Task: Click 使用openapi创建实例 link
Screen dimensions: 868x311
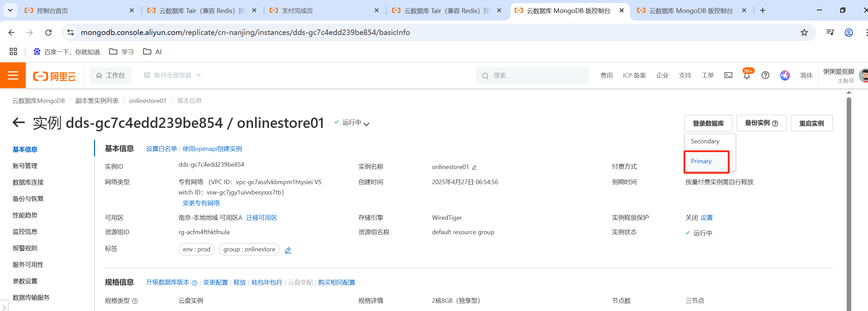Action: click(x=212, y=149)
